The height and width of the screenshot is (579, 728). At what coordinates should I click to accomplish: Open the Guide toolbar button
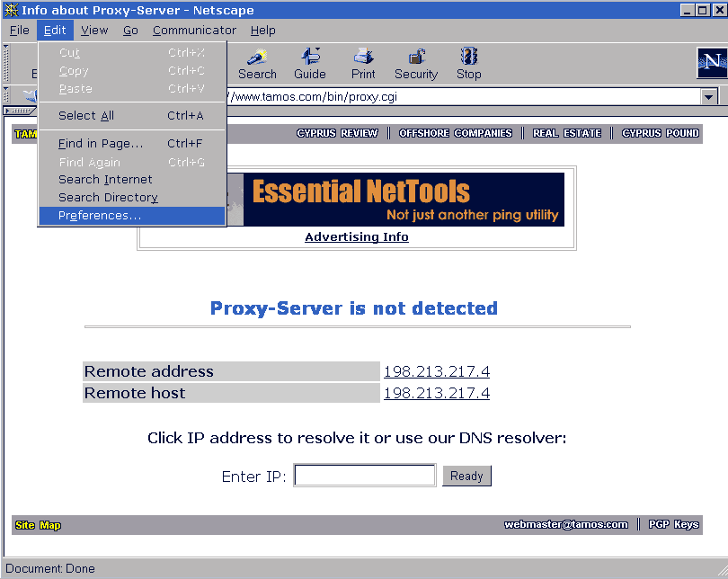tap(310, 64)
